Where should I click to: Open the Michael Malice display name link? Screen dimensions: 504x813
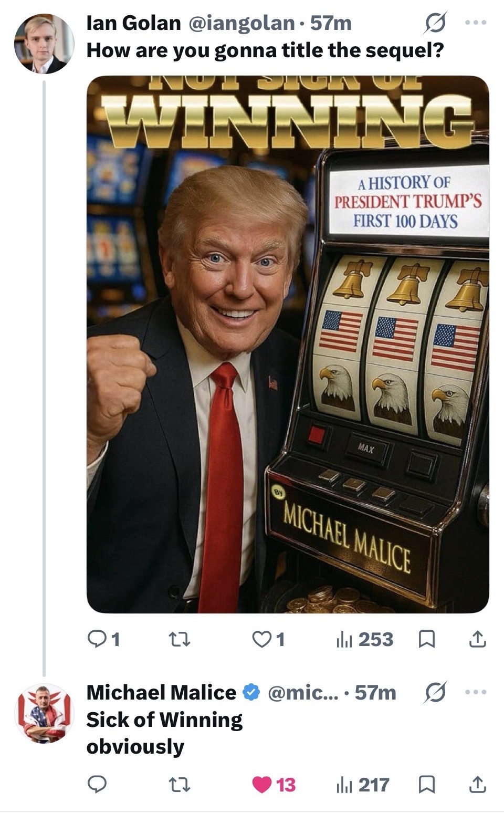pos(161,692)
